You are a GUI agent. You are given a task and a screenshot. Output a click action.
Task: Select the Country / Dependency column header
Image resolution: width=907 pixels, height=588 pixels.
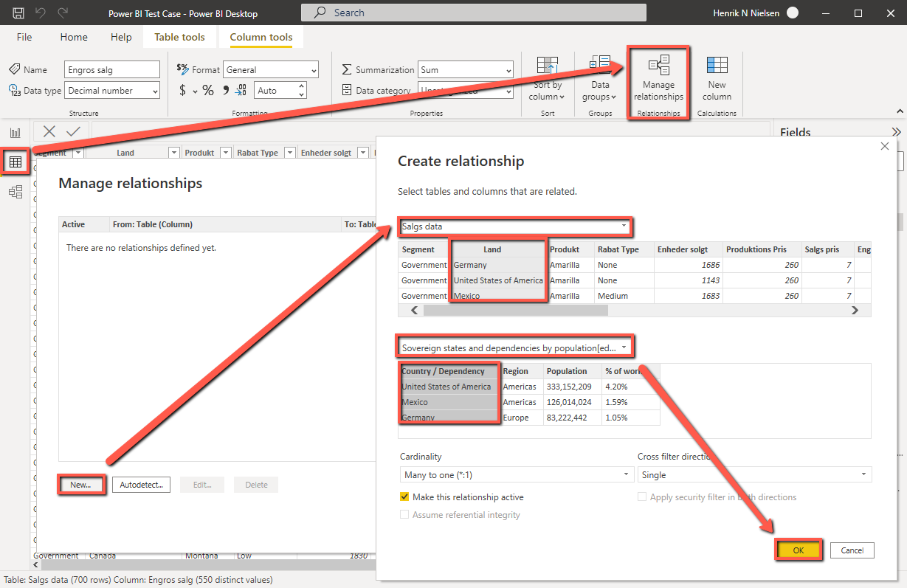coord(449,371)
